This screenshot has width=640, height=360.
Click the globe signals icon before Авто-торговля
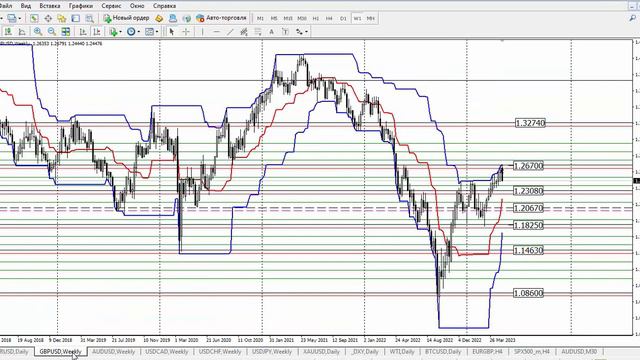[187, 18]
